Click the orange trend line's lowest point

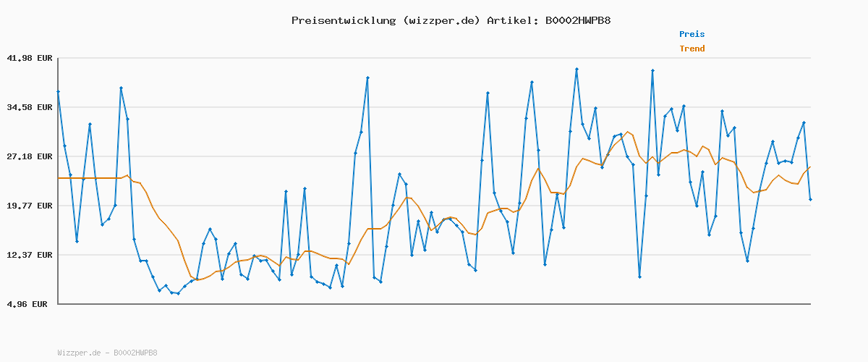pos(197,279)
